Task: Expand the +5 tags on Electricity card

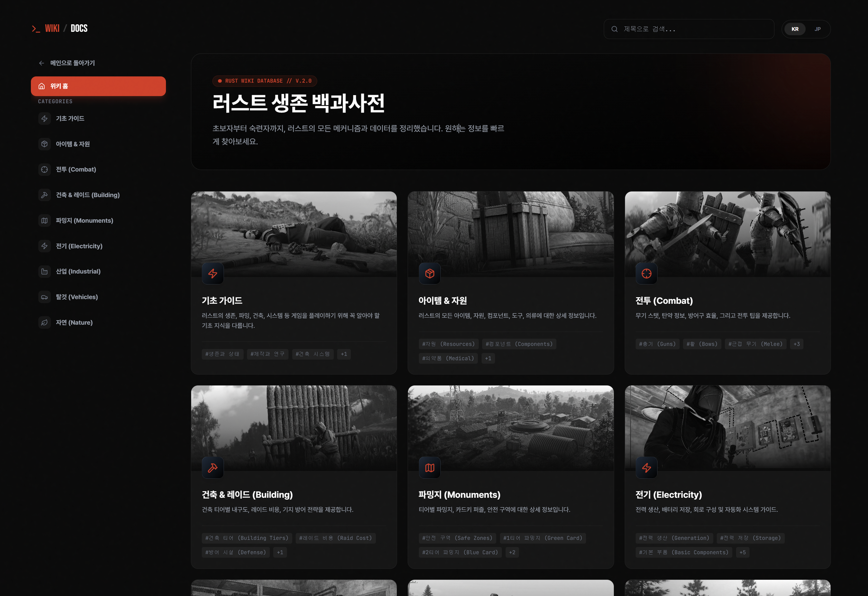Action: click(x=743, y=552)
